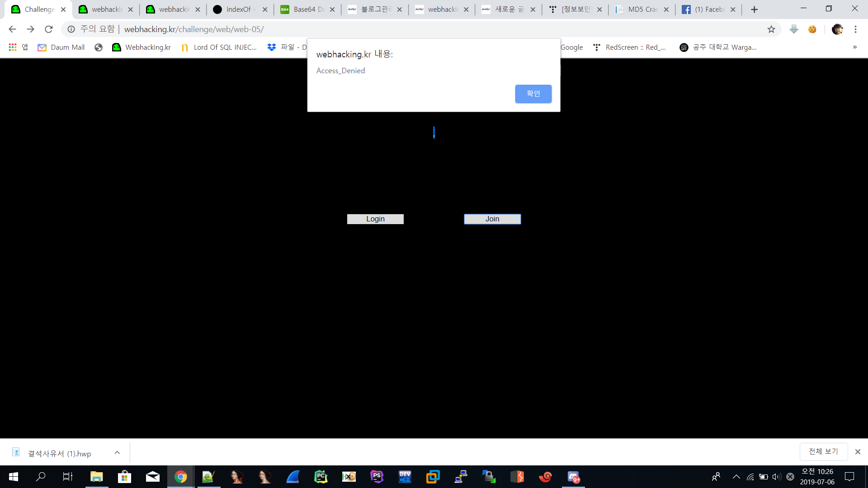
Task: Open the cookie editor extension icon
Action: (x=812, y=29)
